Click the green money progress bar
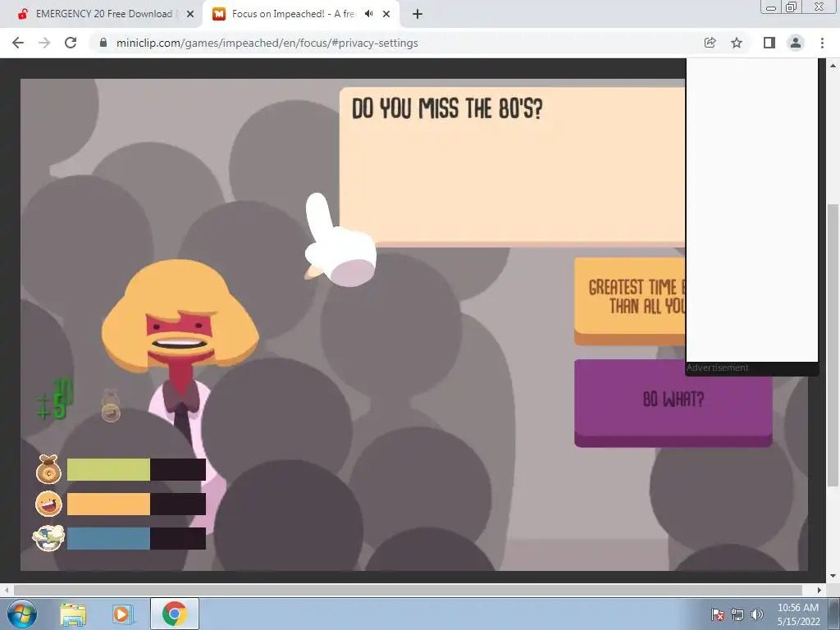This screenshot has height=630, width=840. [136, 469]
